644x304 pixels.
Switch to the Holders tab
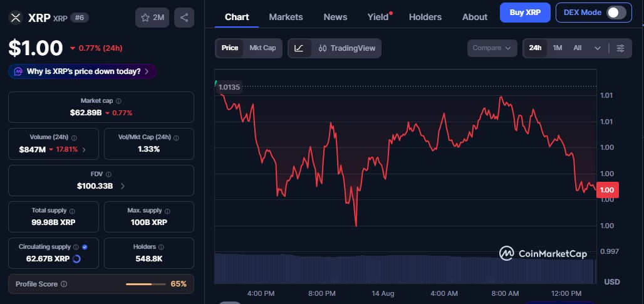425,18
